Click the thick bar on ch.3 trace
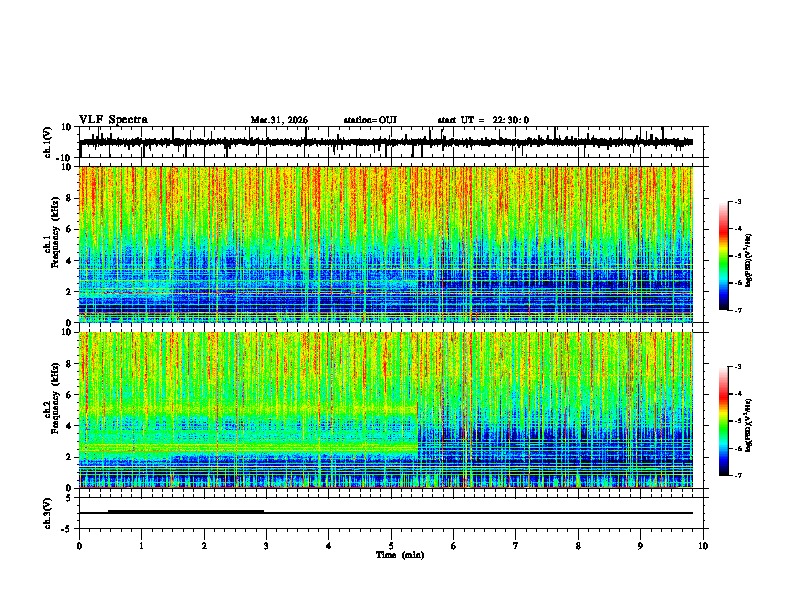This screenshot has width=792, height=612. coord(186,512)
